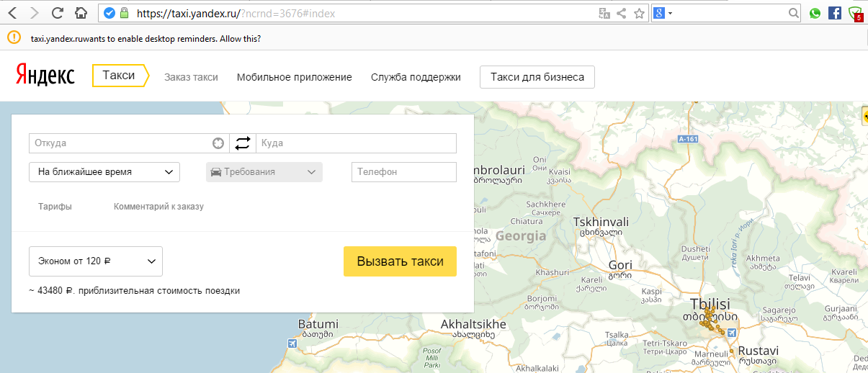Click the translate page icon in address bar
The width and height of the screenshot is (868, 373).
pyautogui.click(x=604, y=13)
